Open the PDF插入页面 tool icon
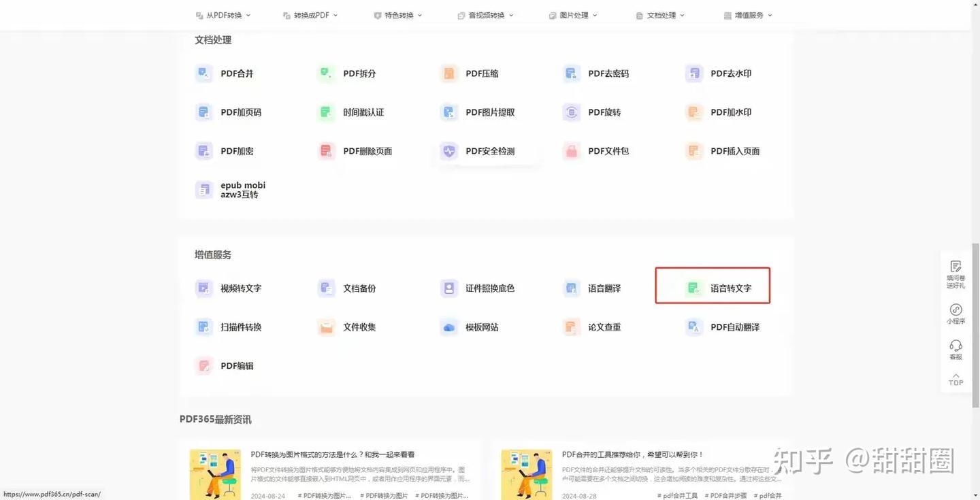The height and width of the screenshot is (500, 980). [x=694, y=151]
